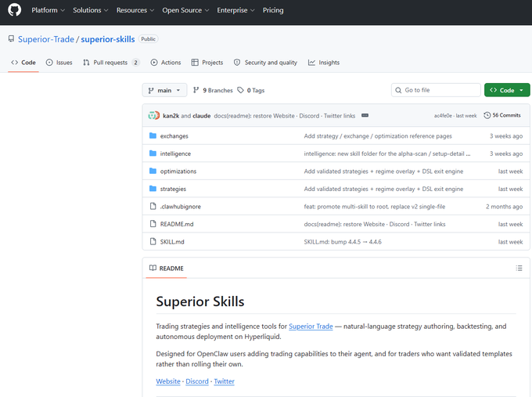Switch to the Actions tab
The image size is (532, 397).
166,63
